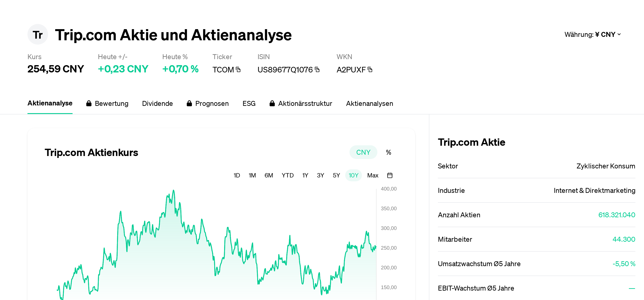Open the calendar date range picker
This screenshot has height=300, width=644.
389,175
